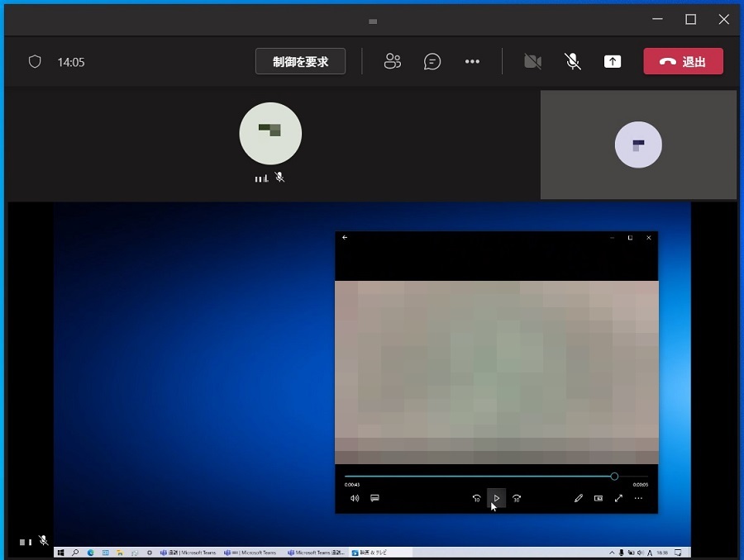Open the share content tray

point(613,62)
